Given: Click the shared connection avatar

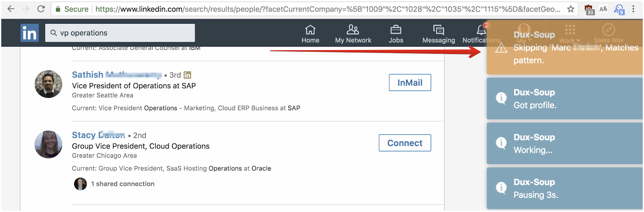Looking at the screenshot, I should [x=80, y=184].
